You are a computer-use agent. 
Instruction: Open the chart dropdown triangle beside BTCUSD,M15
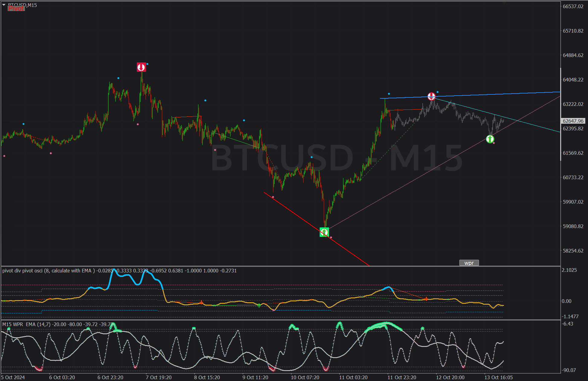click(4, 5)
